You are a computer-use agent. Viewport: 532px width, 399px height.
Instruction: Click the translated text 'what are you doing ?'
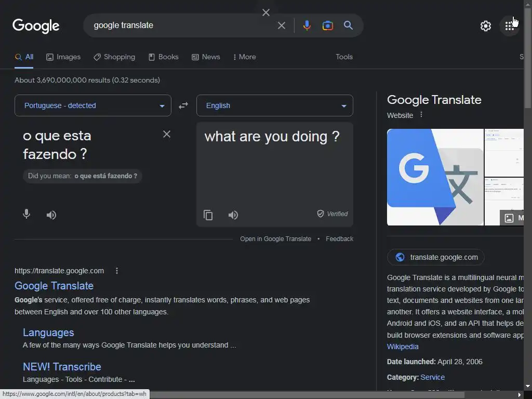pos(272,137)
